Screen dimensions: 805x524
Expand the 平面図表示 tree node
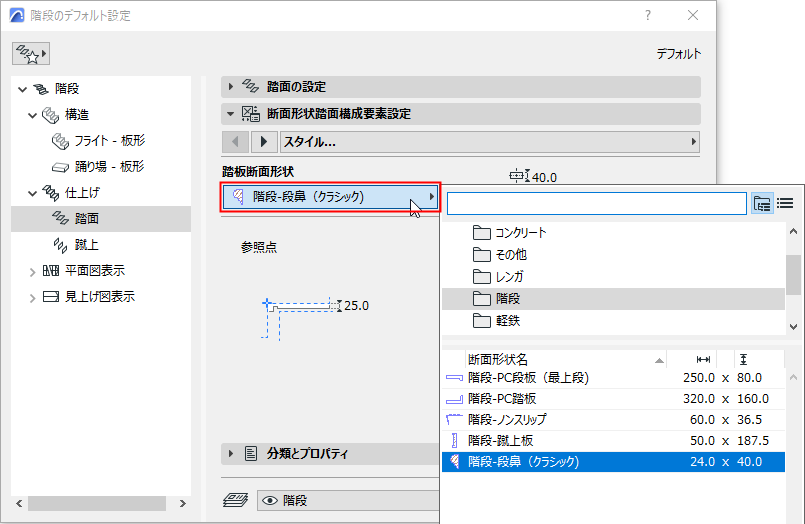32,271
